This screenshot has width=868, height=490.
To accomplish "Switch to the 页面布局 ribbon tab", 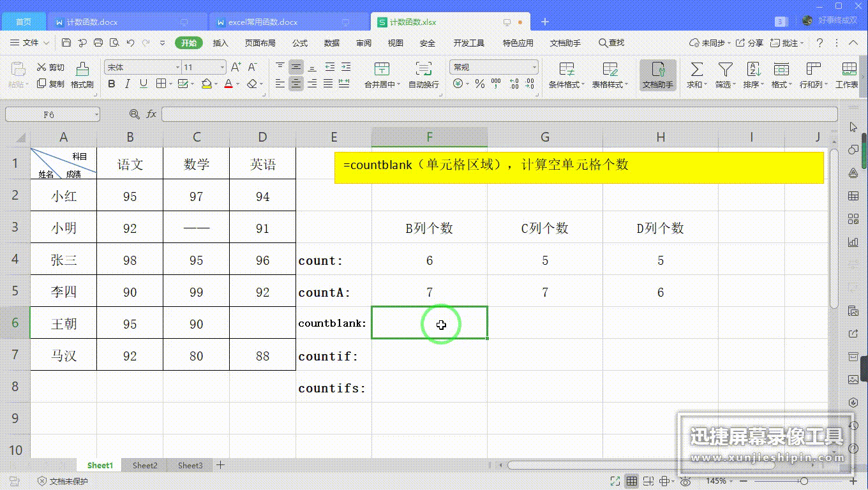I will pyautogui.click(x=260, y=43).
